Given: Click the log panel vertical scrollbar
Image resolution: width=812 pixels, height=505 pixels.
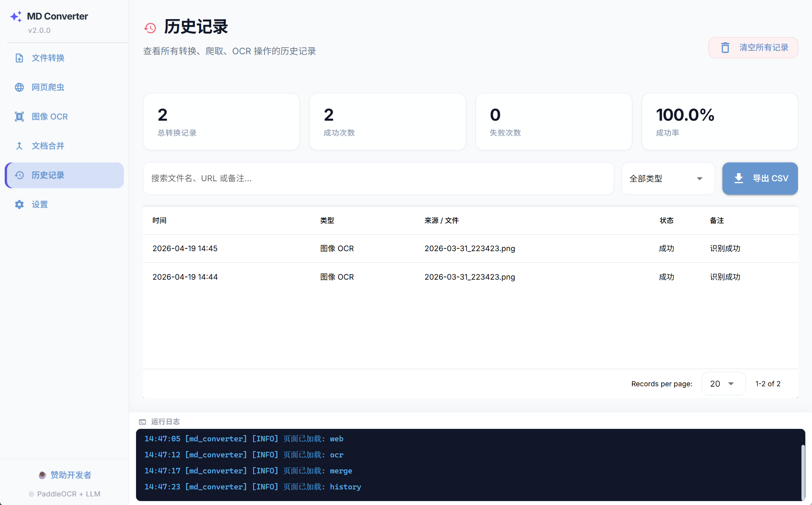Looking at the screenshot, I should tap(803, 472).
